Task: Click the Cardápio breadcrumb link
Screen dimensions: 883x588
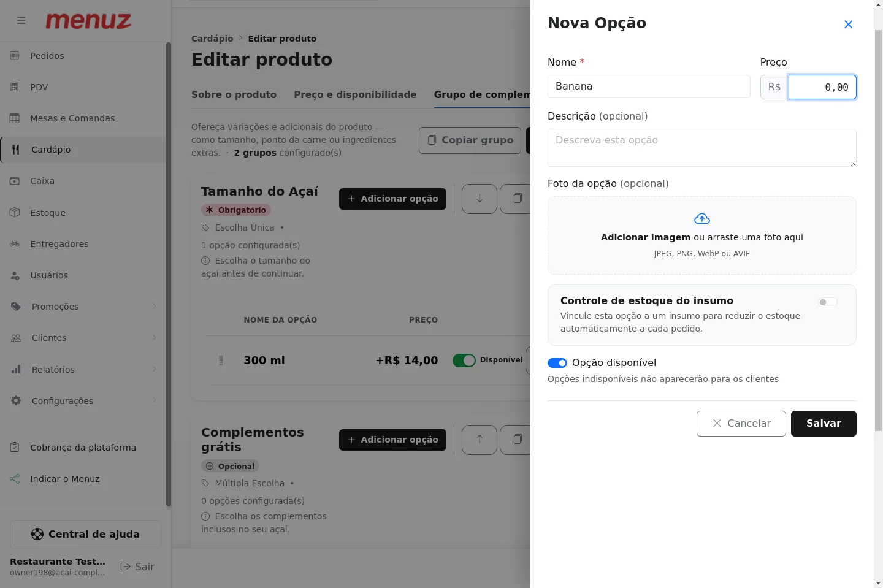Action: coord(212,39)
